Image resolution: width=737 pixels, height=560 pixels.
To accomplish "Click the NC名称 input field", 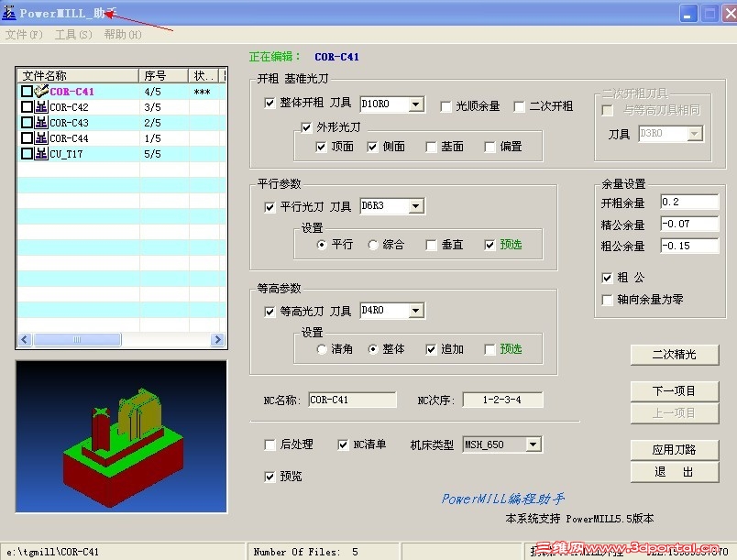I will tap(352, 400).
